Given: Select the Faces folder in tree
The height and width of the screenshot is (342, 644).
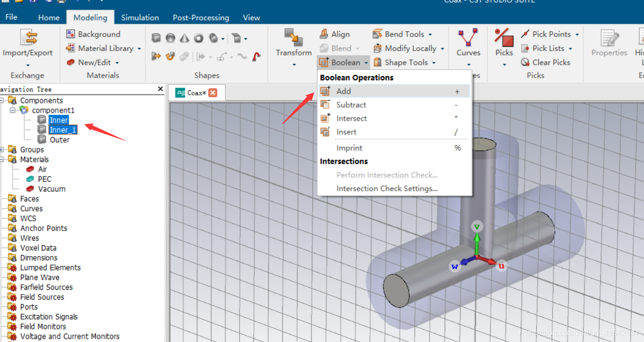Looking at the screenshot, I should click(x=29, y=199).
